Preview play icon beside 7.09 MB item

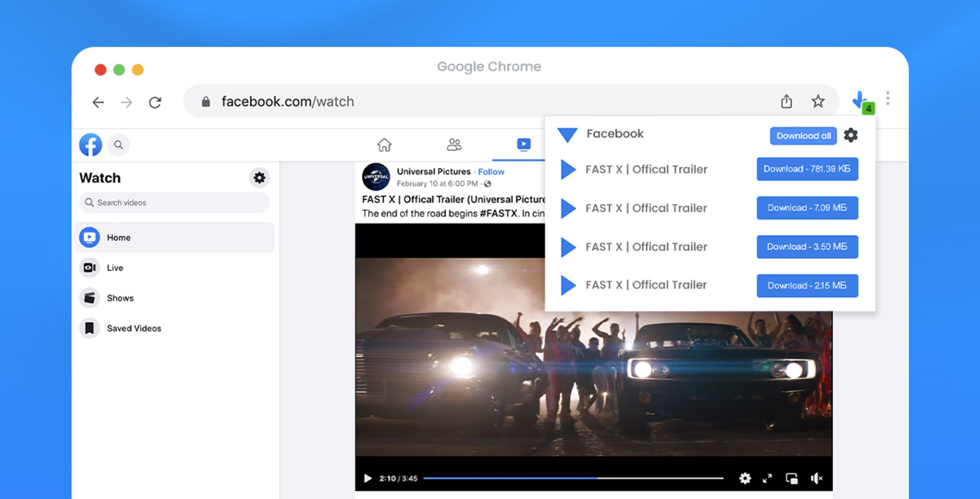[x=568, y=208]
